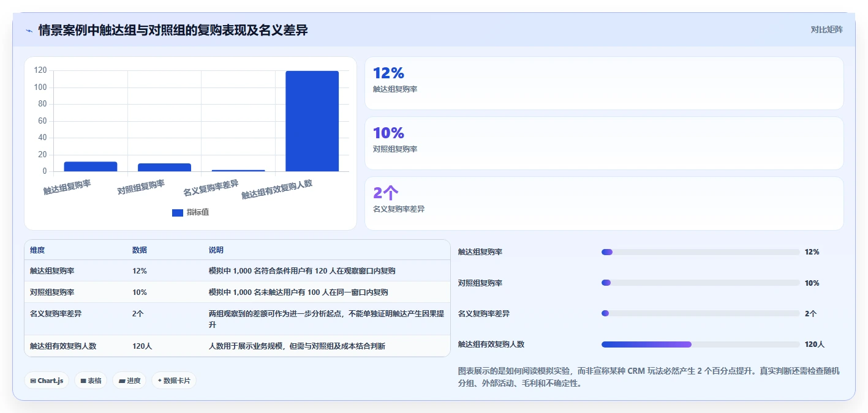Click the 120人 progress value label
868x413 pixels.
[815, 344]
